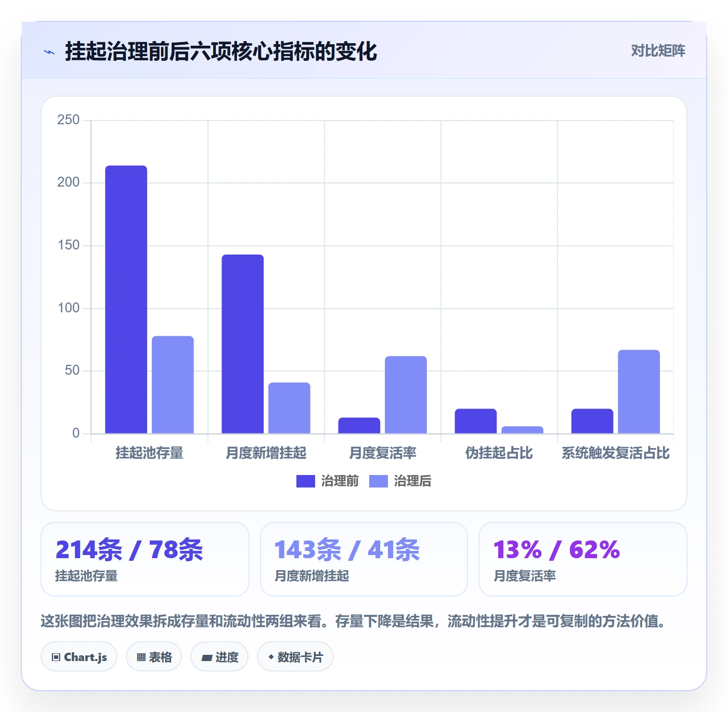728x712 pixels.
Task: Click the 250 y-axis tick value
Action: coord(69,120)
